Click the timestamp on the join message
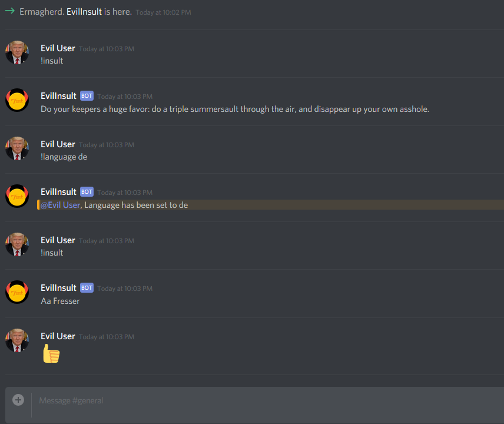The width and height of the screenshot is (504, 424). pos(163,12)
